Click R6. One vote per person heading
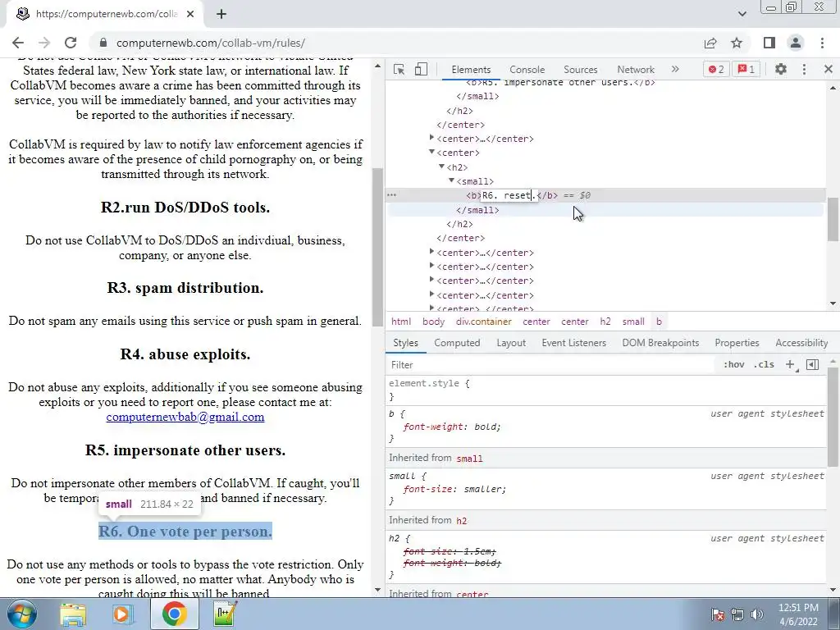Viewport: 840px width, 630px height. [x=185, y=532]
